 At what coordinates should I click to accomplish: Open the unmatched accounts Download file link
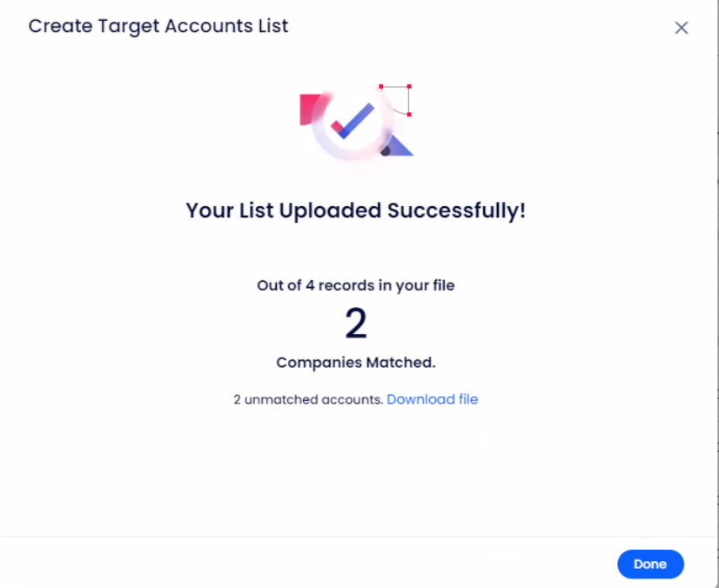tap(433, 399)
